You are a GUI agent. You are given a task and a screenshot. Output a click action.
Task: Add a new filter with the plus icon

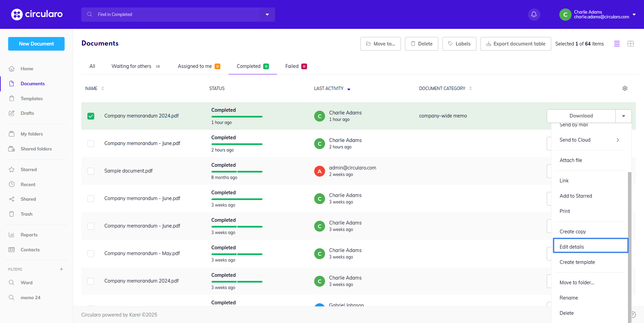tap(61, 269)
